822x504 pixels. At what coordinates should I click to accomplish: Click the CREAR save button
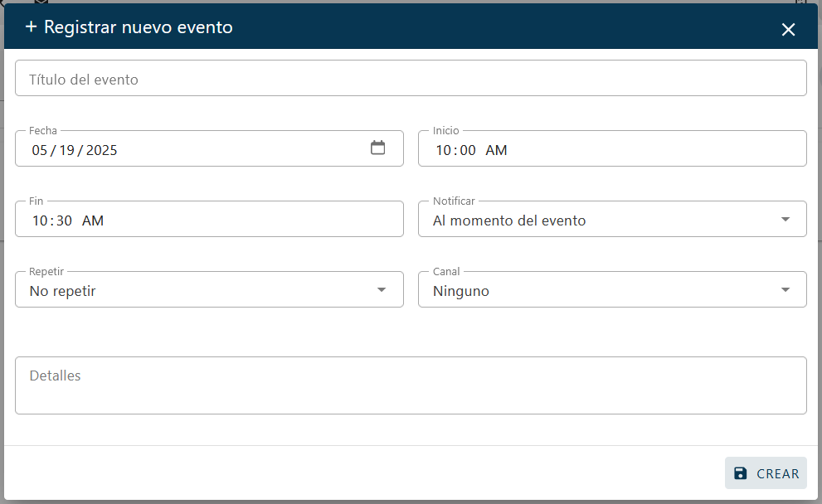pyautogui.click(x=766, y=473)
